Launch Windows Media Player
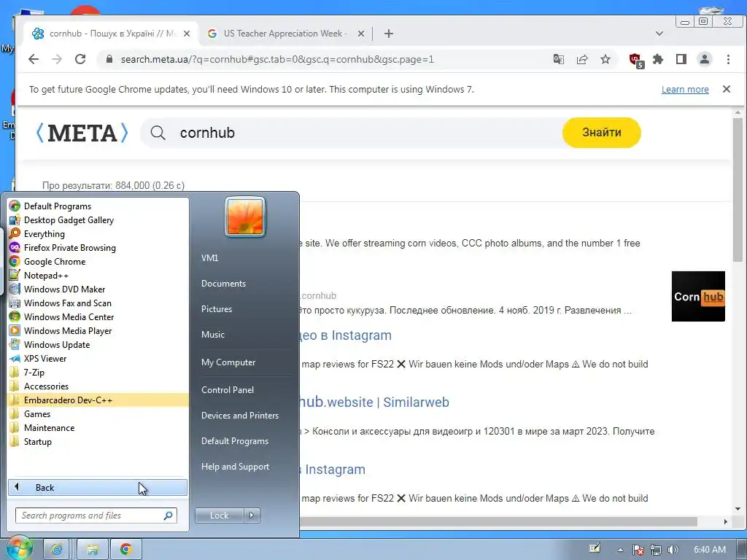This screenshot has height=560, width=747. [98, 330]
